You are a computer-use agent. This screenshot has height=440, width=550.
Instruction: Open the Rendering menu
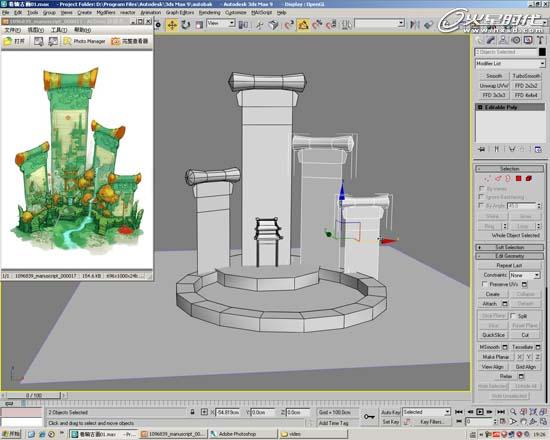tap(209, 12)
